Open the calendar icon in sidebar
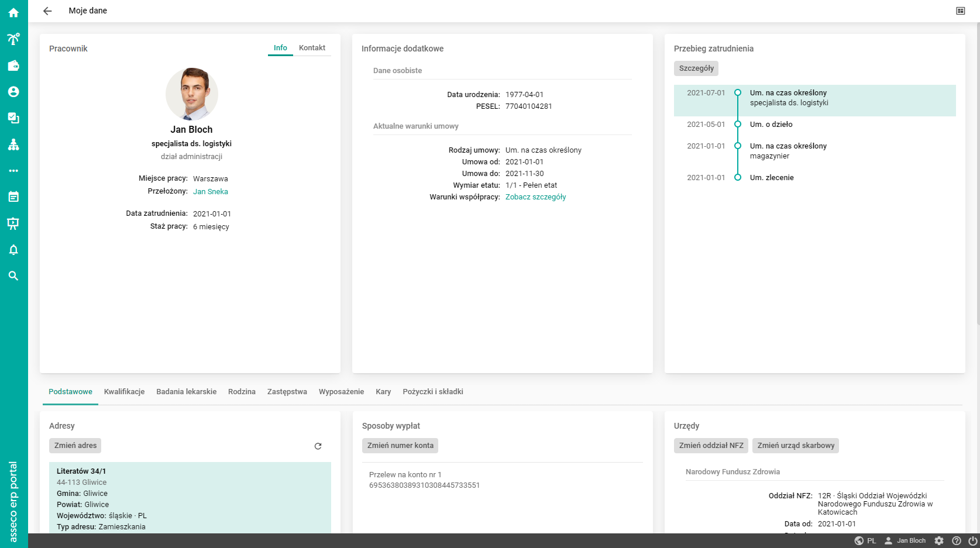Viewport: 980px width, 548px height. pos(13,197)
